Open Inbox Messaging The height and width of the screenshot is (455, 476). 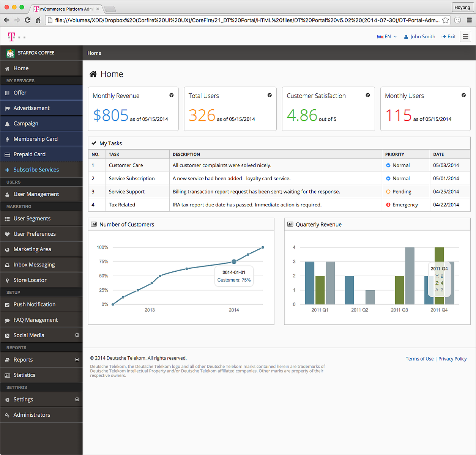(41, 264)
